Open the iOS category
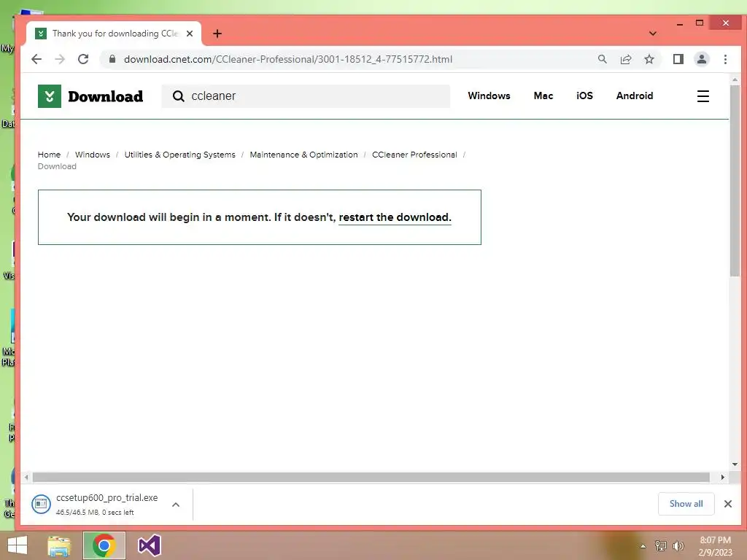 click(x=584, y=96)
